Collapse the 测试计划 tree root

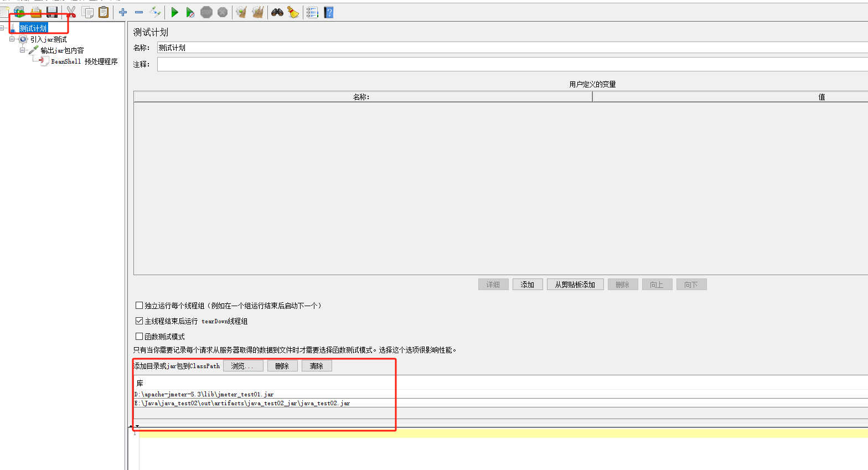pos(2,28)
